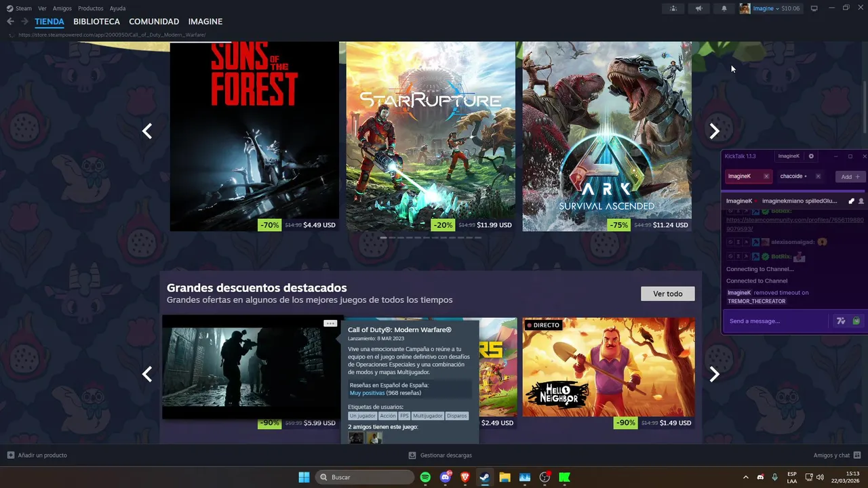Click the Add chatroom button in KickTalk
868x488 pixels.
[850, 176]
